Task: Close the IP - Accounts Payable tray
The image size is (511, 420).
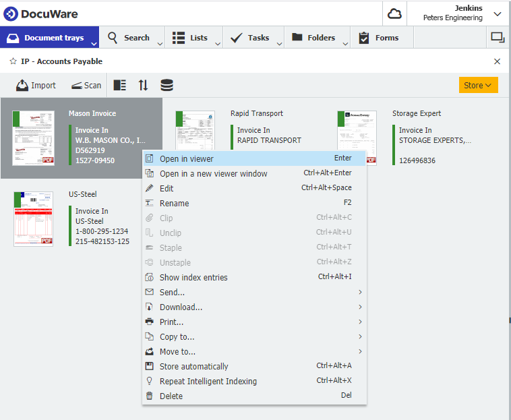Action: (x=498, y=61)
